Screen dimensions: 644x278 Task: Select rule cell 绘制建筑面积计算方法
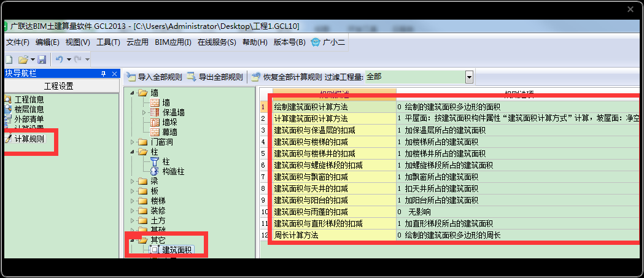click(335, 107)
